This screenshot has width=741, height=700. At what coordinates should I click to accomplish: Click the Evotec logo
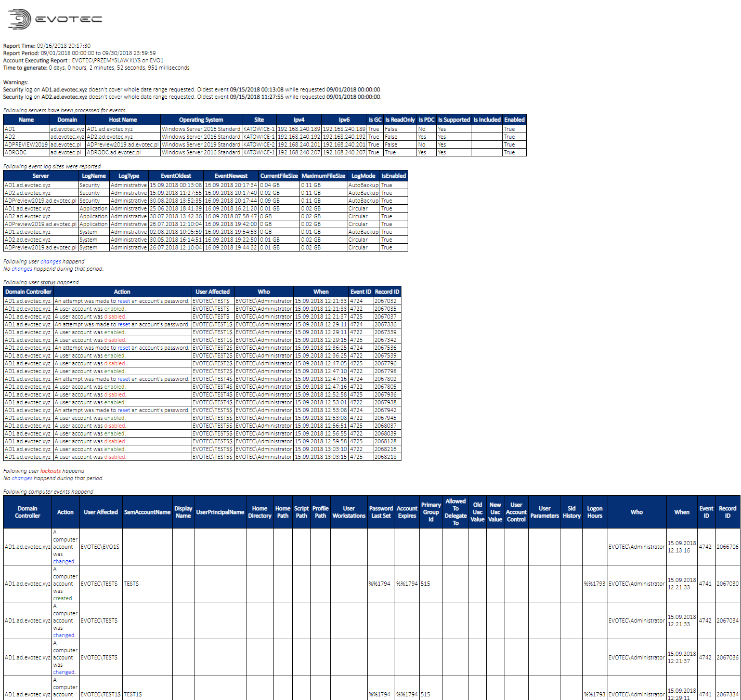click(52, 17)
